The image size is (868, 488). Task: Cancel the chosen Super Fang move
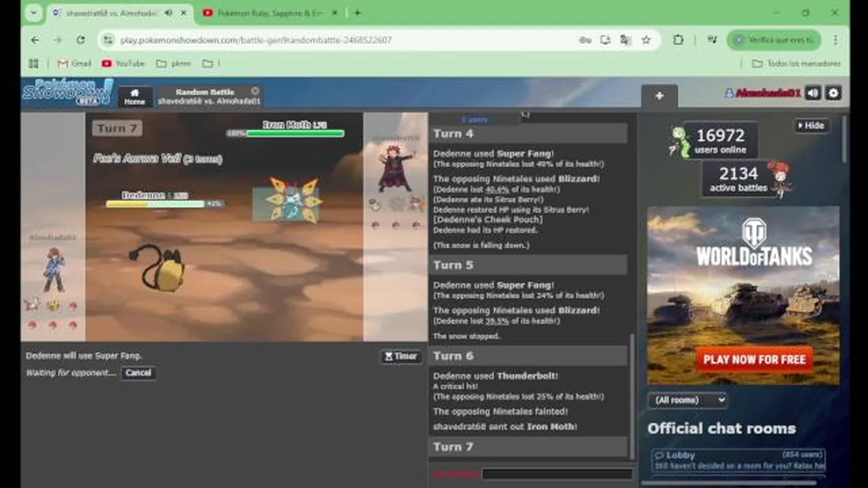(138, 373)
